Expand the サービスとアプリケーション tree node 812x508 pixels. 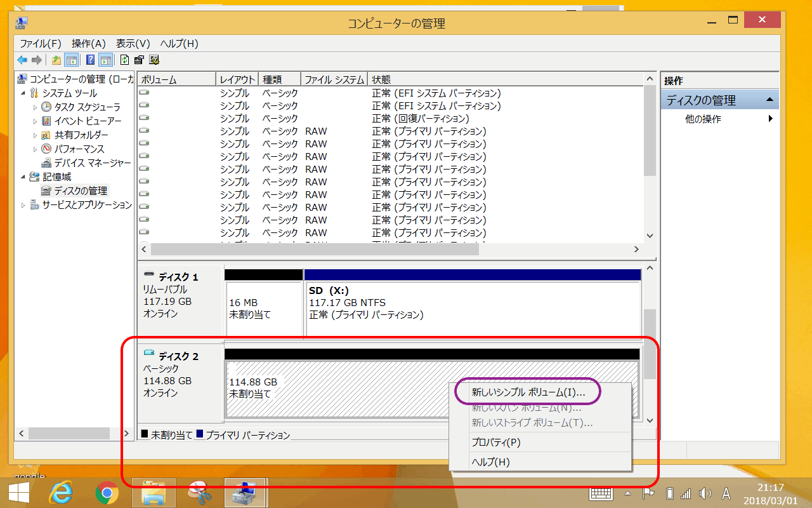tap(23, 205)
